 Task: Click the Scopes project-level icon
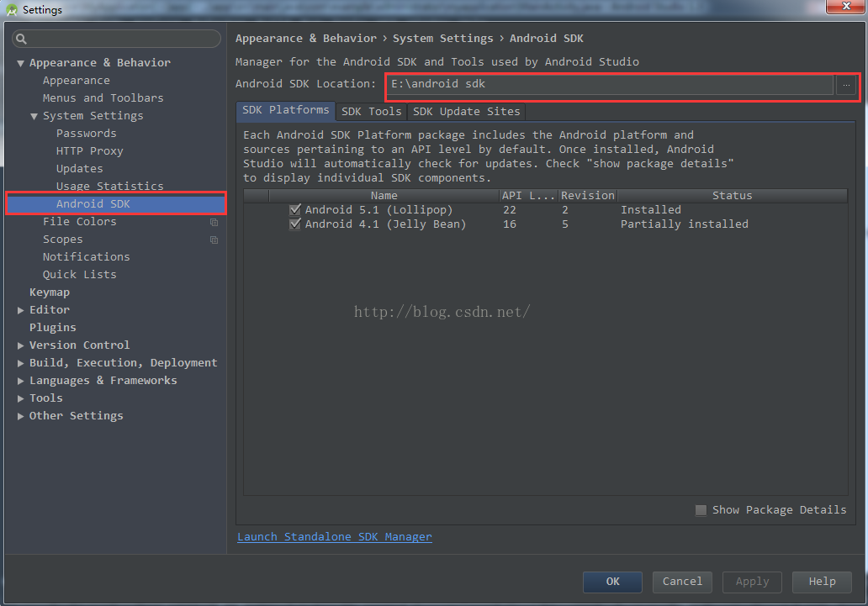coord(214,240)
